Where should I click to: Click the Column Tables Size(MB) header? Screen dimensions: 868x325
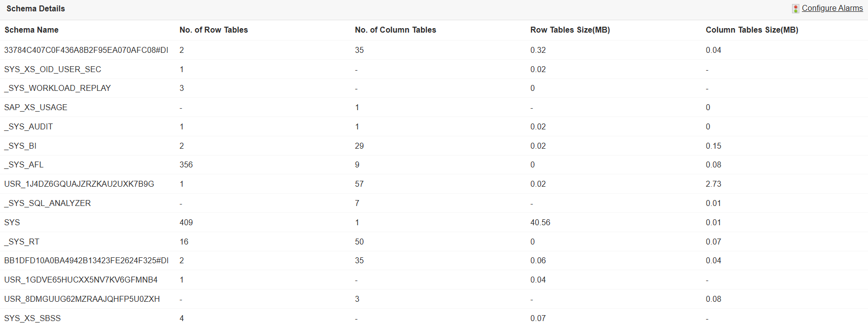pyautogui.click(x=752, y=30)
